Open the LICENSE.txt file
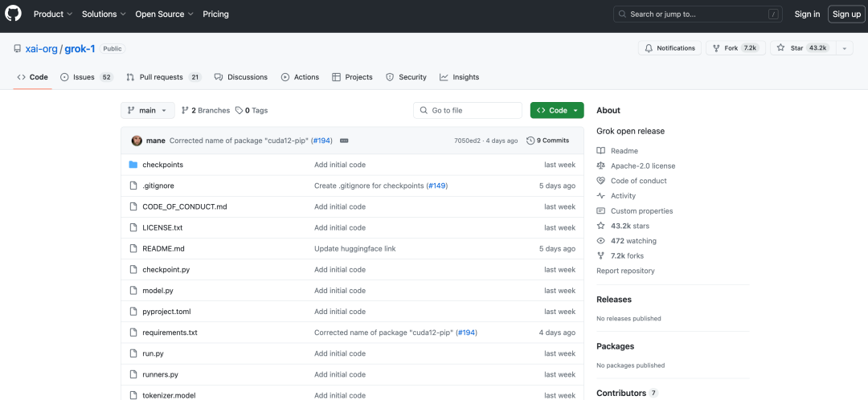The height and width of the screenshot is (400, 868). pos(162,228)
